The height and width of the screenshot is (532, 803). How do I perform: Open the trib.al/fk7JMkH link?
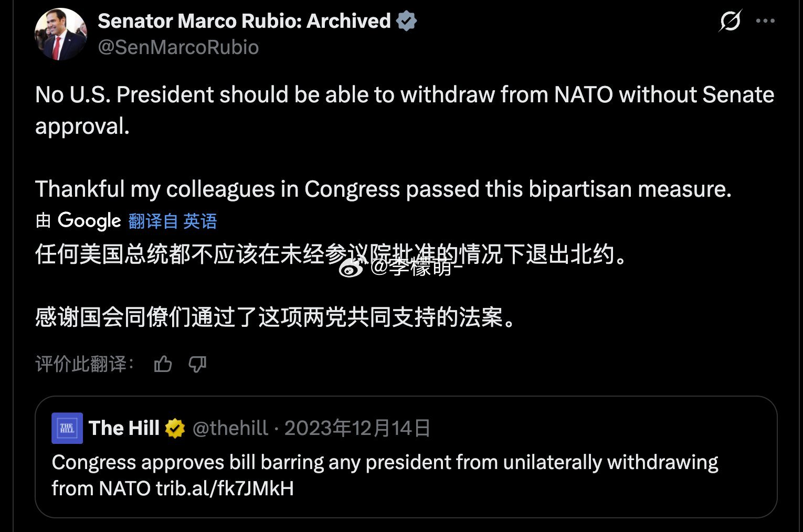(226, 488)
